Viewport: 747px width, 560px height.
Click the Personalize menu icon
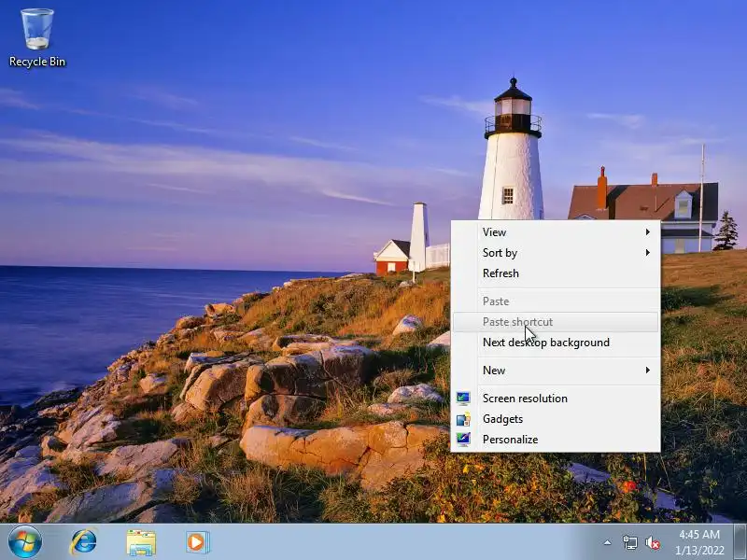(463, 439)
